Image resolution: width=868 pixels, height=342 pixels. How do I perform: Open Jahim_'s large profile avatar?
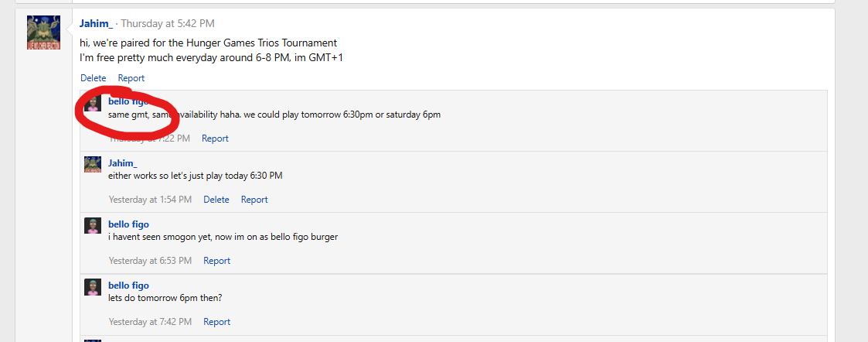coord(44,32)
